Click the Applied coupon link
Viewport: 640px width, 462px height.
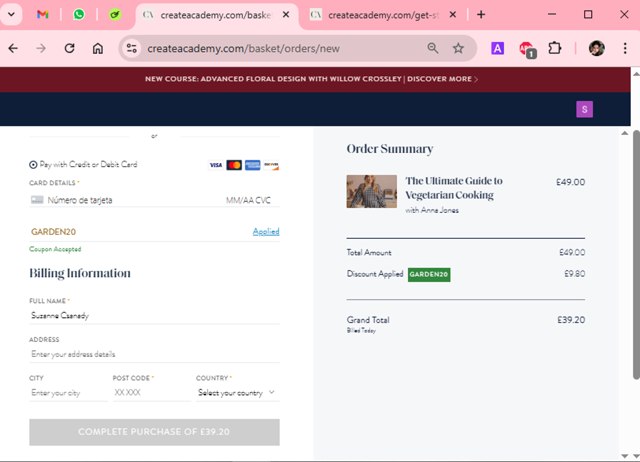click(266, 232)
